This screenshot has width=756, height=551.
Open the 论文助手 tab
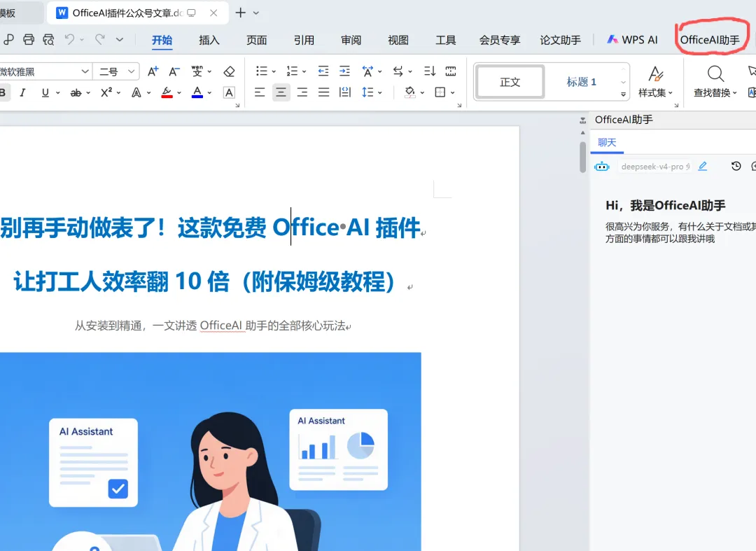[560, 40]
